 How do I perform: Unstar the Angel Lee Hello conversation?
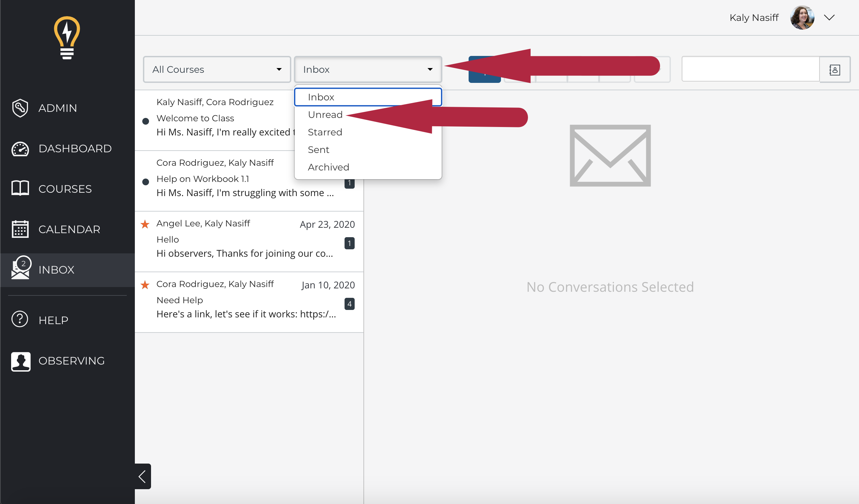[145, 224]
